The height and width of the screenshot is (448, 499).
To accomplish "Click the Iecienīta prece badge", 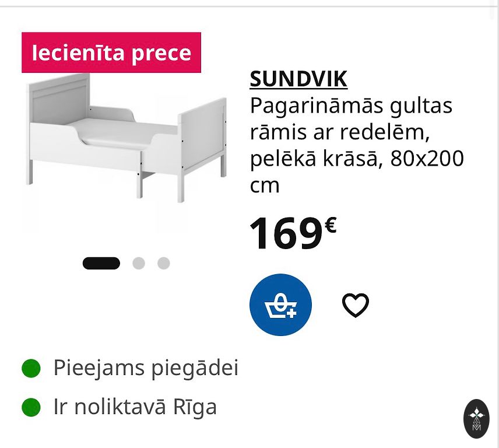I will 111,53.
